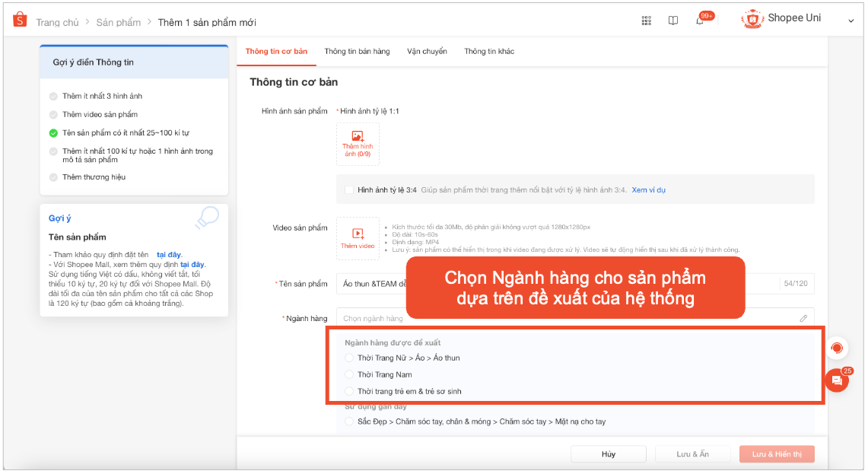868x474 pixels.
Task: Enable the Hình ảnh tỷ lệ 3:4 checkbox
Action: click(x=349, y=189)
